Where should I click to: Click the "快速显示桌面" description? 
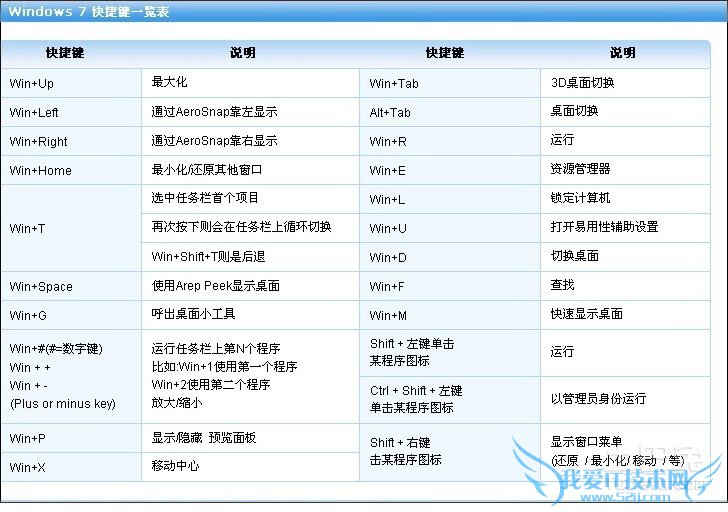click(586, 313)
